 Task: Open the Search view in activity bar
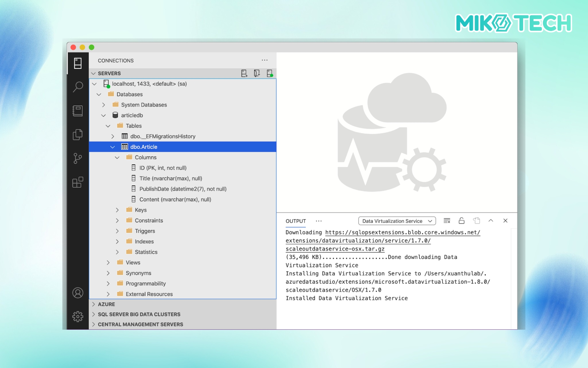pyautogui.click(x=78, y=87)
